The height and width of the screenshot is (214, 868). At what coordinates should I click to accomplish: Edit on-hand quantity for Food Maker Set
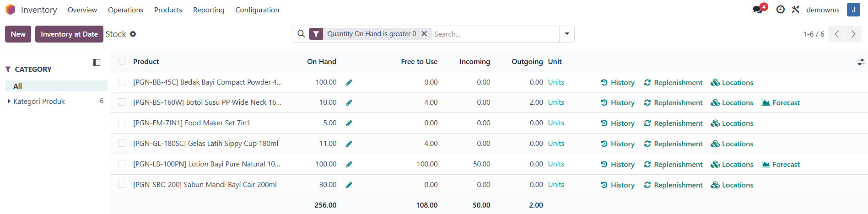click(349, 123)
